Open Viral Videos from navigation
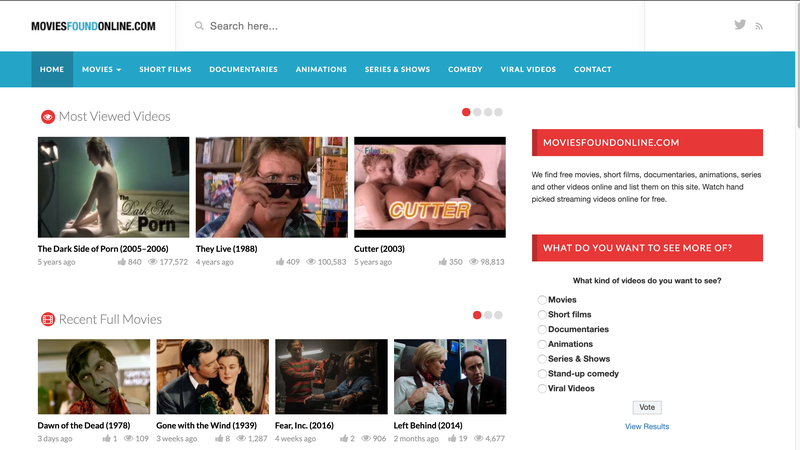 (x=528, y=69)
